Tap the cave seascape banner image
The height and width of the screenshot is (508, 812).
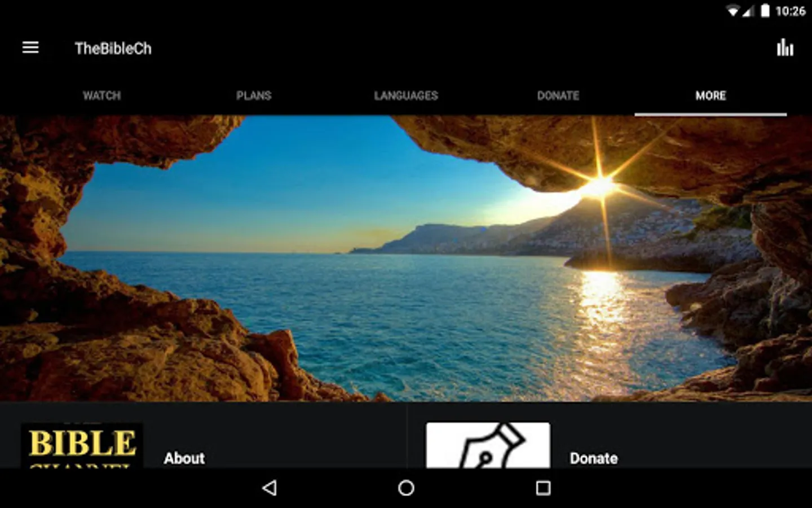tap(406, 259)
